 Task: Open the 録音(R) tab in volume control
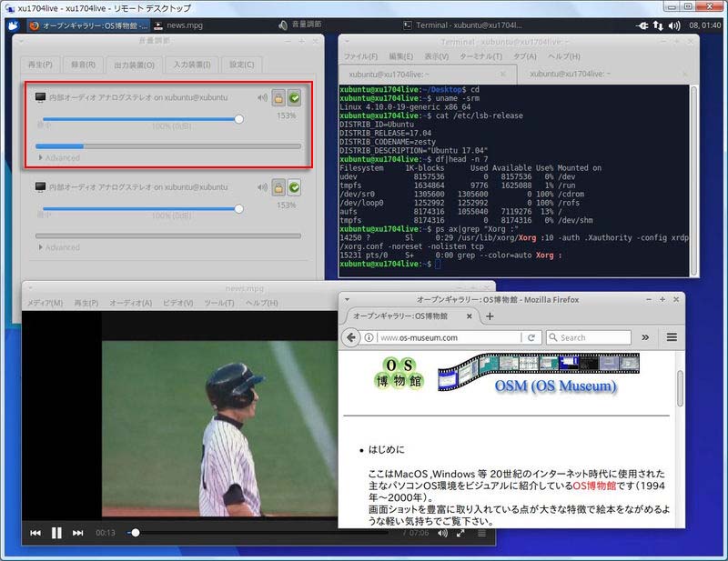click(x=84, y=65)
